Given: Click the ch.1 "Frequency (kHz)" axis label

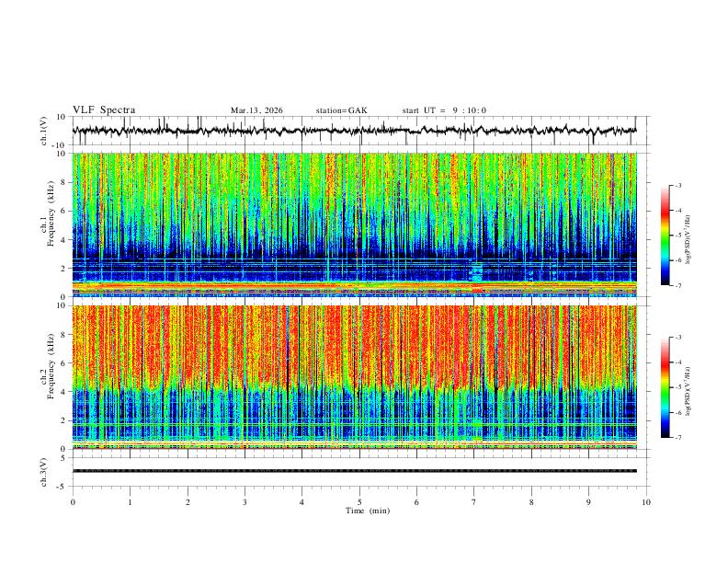Looking at the screenshot, I should [51, 213].
